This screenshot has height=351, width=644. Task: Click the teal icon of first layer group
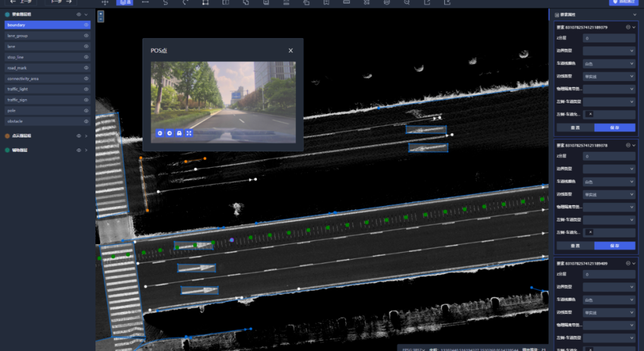[7, 14]
